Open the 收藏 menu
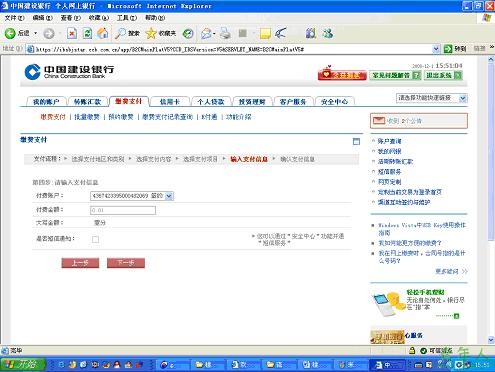The image size is (495, 372). (x=99, y=18)
